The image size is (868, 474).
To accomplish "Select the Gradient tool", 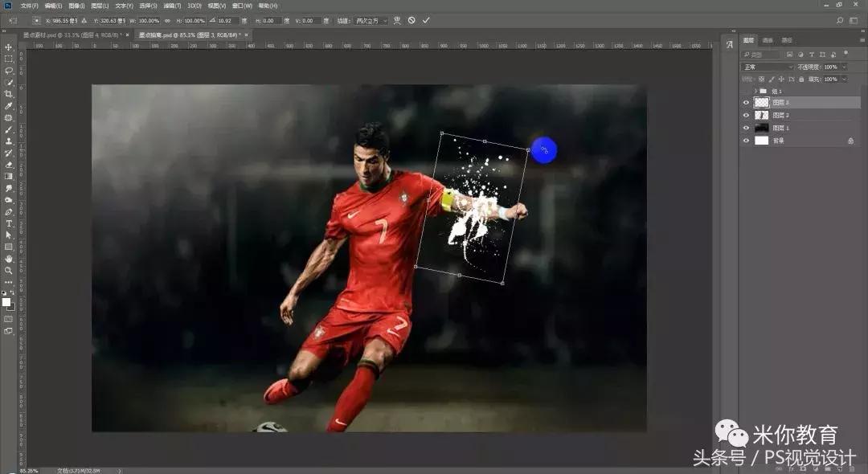I will pyautogui.click(x=8, y=177).
